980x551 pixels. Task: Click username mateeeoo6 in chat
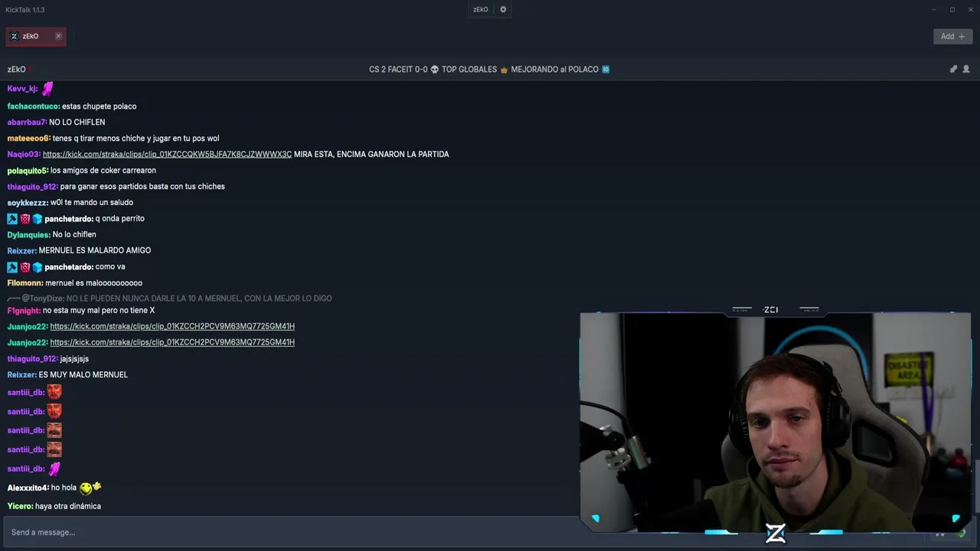[x=29, y=139]
